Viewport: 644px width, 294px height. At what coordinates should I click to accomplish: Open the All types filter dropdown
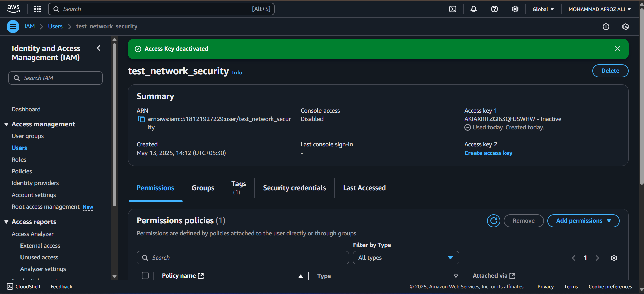pos(405,258)
